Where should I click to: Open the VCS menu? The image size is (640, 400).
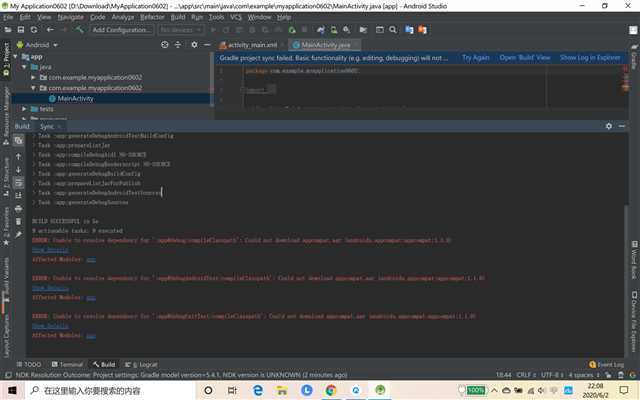(236, 17)
